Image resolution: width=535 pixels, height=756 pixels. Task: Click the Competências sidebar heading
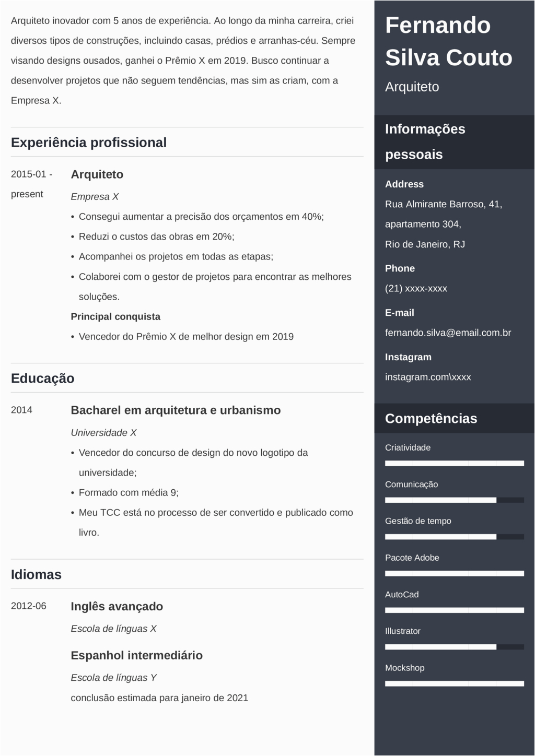coord(431,419)
